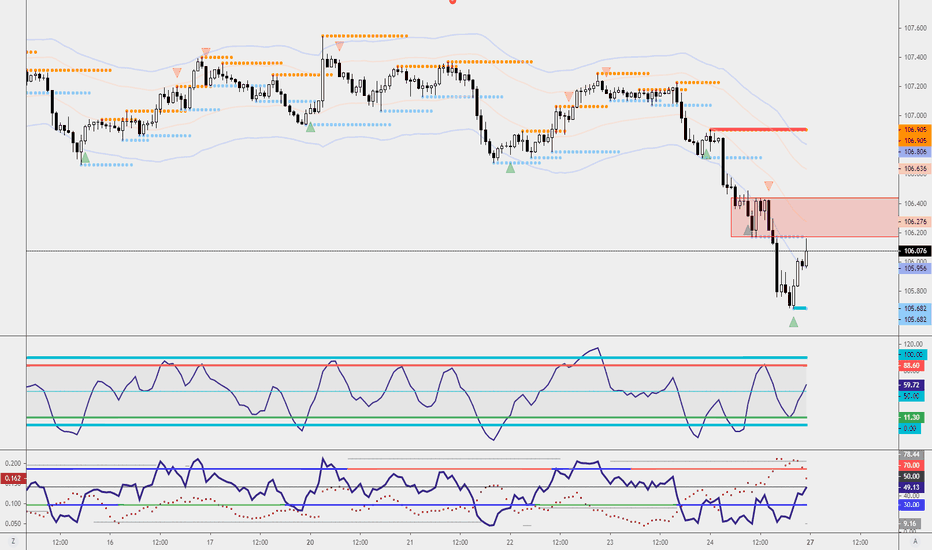Viewport: 932px width, 550px height.
Task: Click the 105.956 purple price label
Action: 915,269
